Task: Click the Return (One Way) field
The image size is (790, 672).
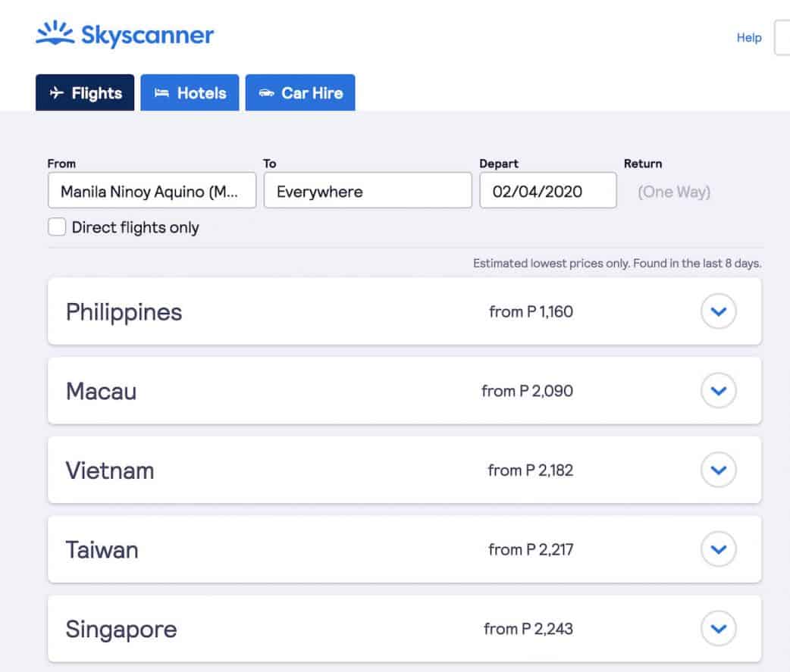Action: 674,192
